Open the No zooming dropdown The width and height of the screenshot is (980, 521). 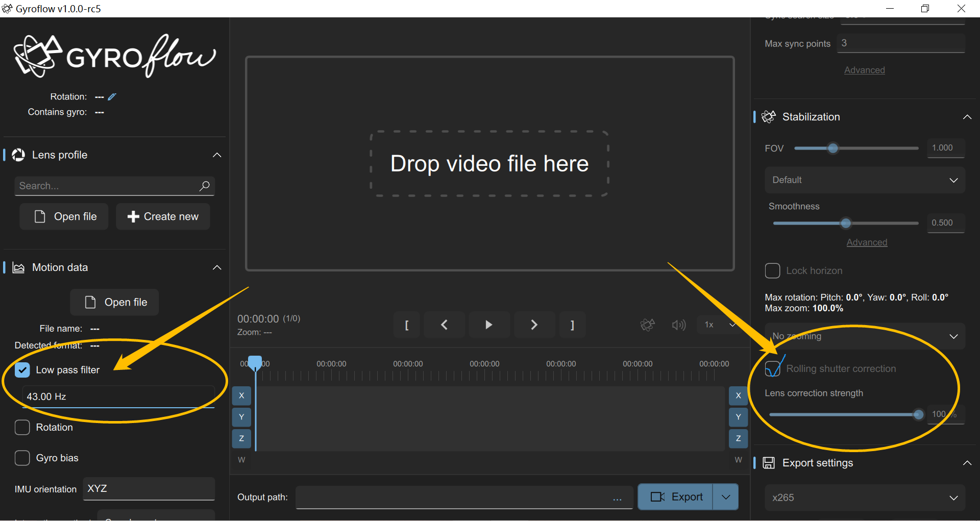point(865,336)
